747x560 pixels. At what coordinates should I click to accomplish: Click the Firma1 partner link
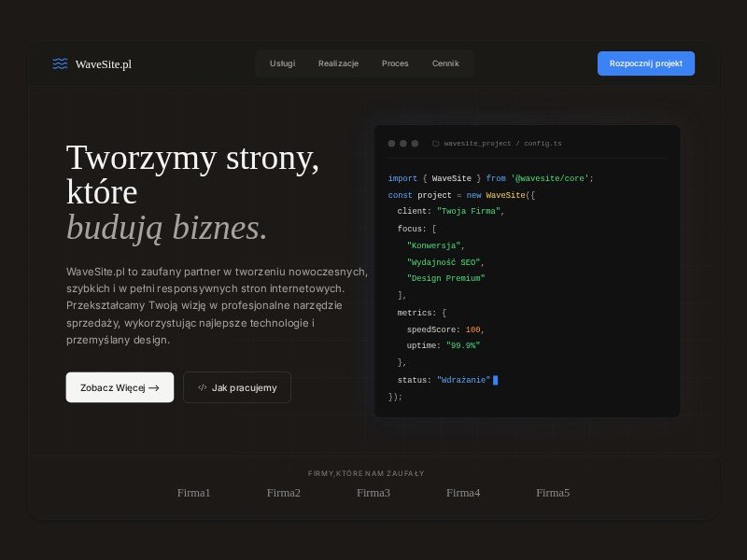[194, 493]
